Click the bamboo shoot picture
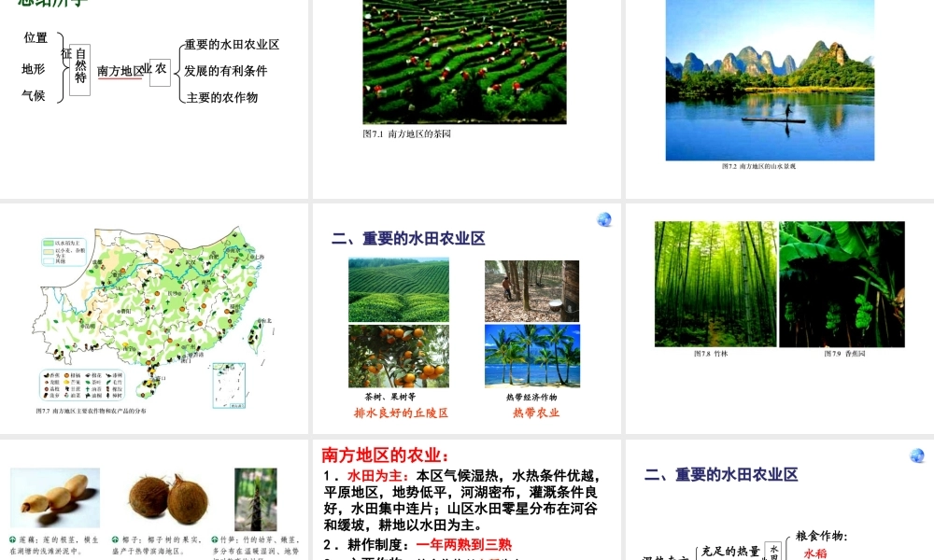934x560 pixels. click(256, 499)
